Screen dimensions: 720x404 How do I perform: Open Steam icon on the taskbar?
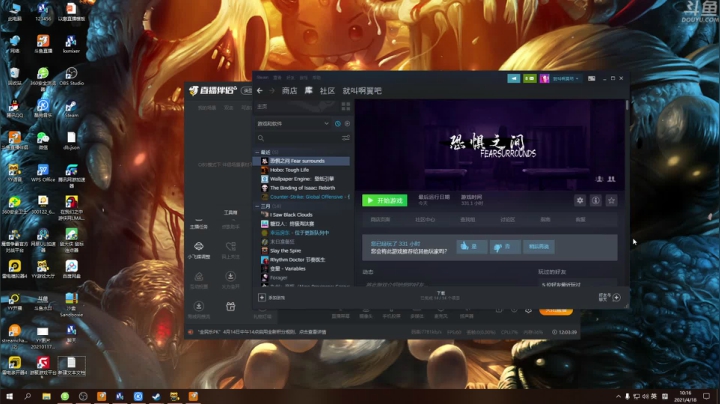(156, 396)
